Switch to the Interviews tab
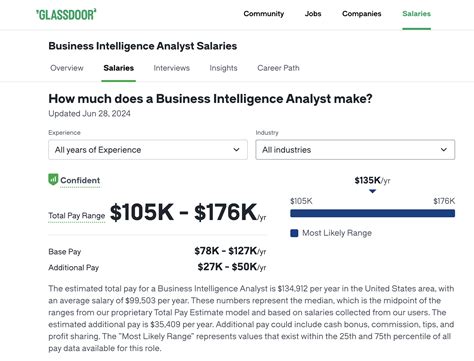The width and height of the screenshot is (474, 361). (171, 68)
